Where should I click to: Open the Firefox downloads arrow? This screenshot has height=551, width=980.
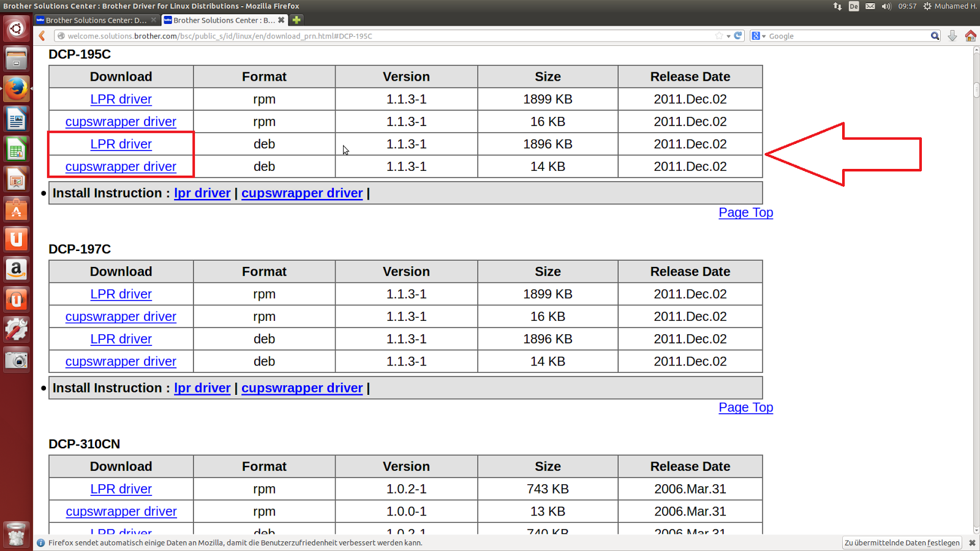tap(952, 36)
